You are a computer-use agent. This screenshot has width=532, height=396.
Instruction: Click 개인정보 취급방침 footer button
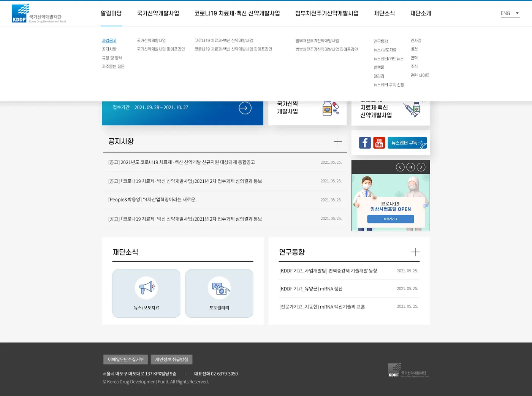171,360
